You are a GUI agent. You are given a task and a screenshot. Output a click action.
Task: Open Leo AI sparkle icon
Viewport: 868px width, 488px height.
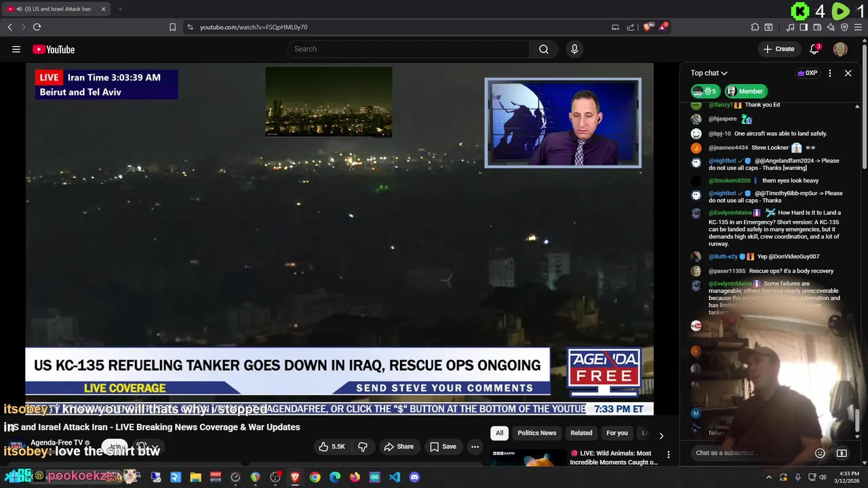[x=831, y=27]
